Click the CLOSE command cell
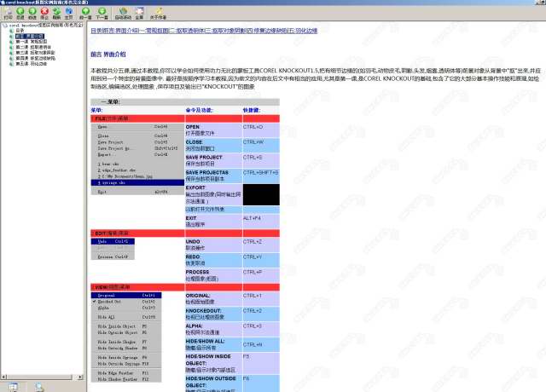Image resolution: width=546 pixels, height=392 pixels. click(x=213, y=146)
